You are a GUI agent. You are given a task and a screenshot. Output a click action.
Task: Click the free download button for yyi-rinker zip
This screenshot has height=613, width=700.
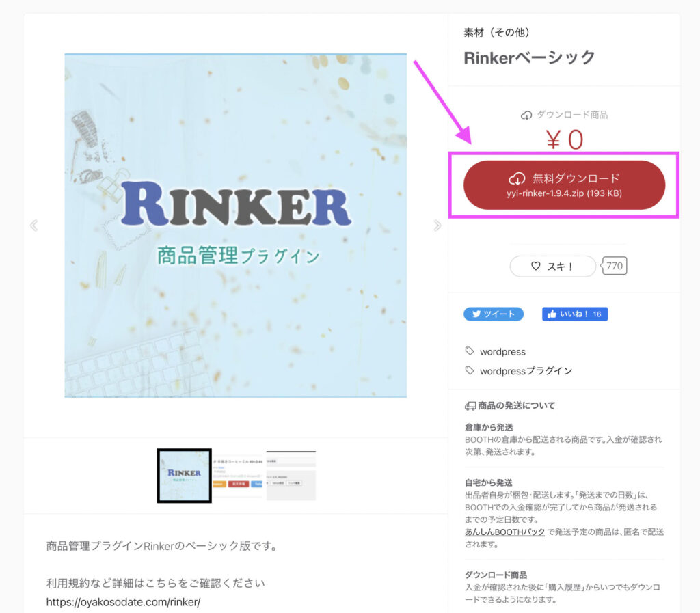pos(564,185)
